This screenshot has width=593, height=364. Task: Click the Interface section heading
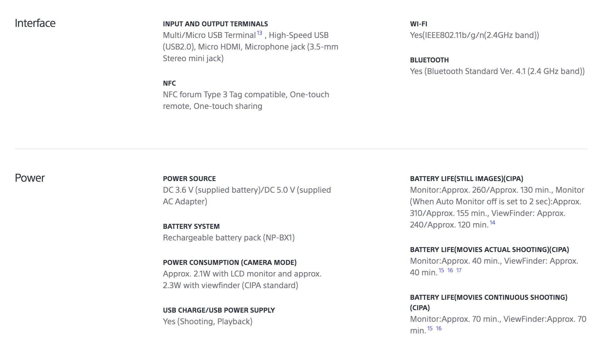(x=35, y=23)
